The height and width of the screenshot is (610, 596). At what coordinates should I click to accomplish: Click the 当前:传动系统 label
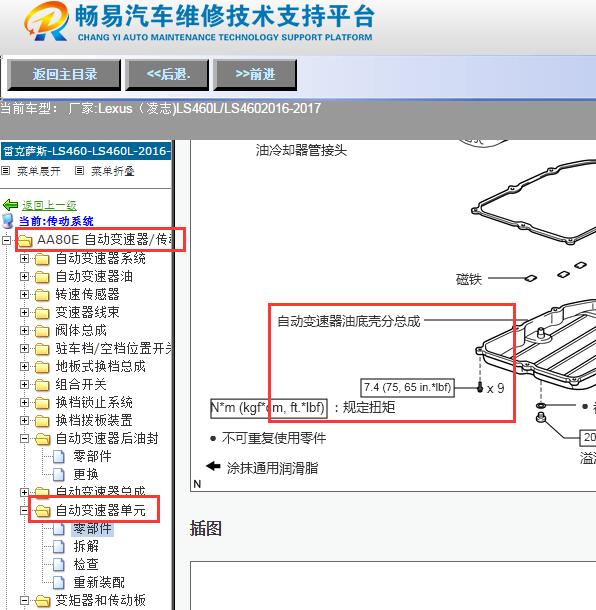[x=56, y=221]
